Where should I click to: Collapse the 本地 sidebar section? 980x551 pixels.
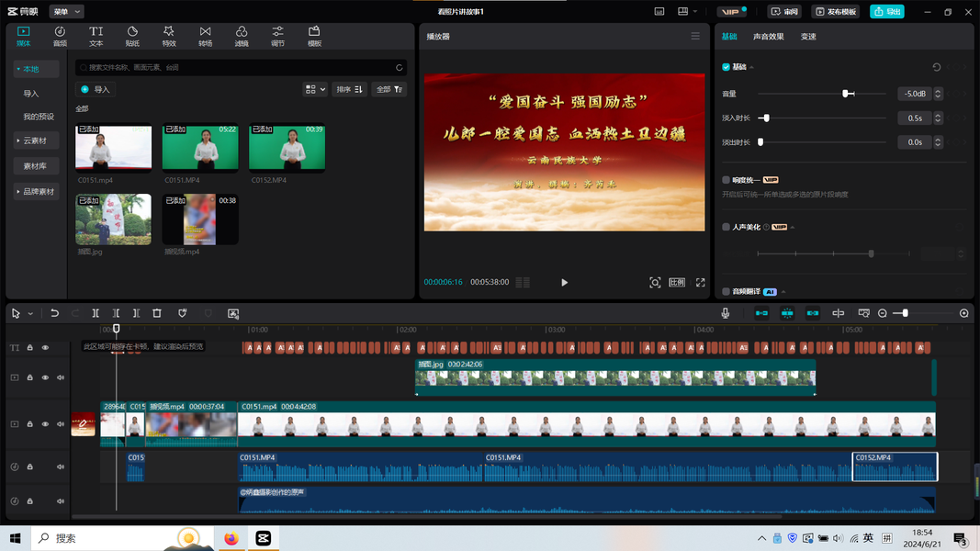(36, 69)
